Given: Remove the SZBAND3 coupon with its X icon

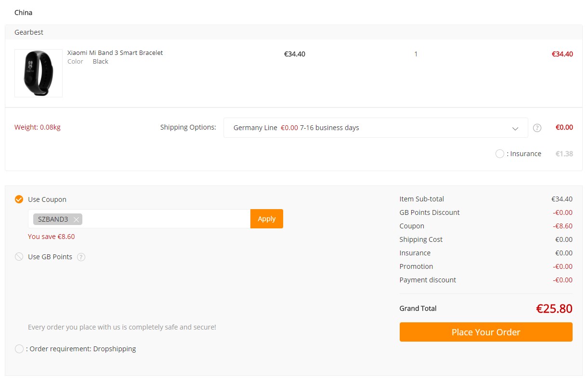Looking at the screenshot, I should pyautogui.click(x=76, y=220).
